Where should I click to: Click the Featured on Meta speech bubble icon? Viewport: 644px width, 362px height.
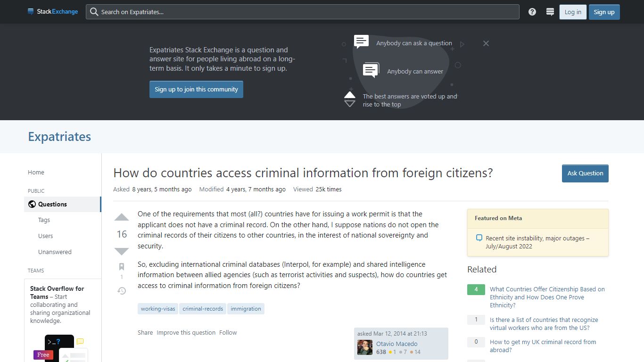[x=479, y=238]
